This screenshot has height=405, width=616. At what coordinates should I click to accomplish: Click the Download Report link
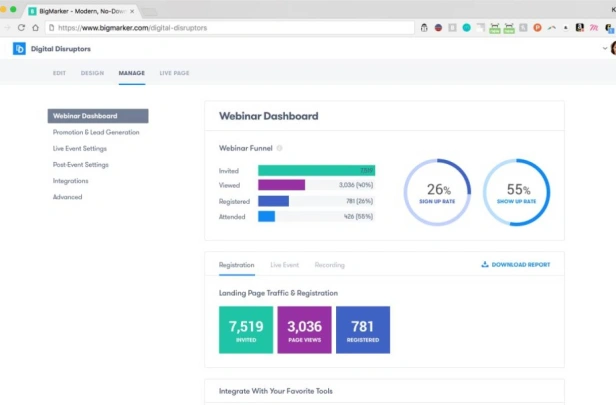tap(521, 264)
